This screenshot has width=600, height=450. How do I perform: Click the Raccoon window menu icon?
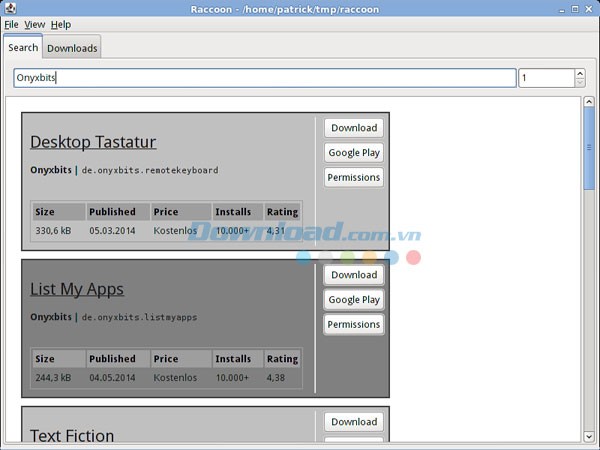9,9
